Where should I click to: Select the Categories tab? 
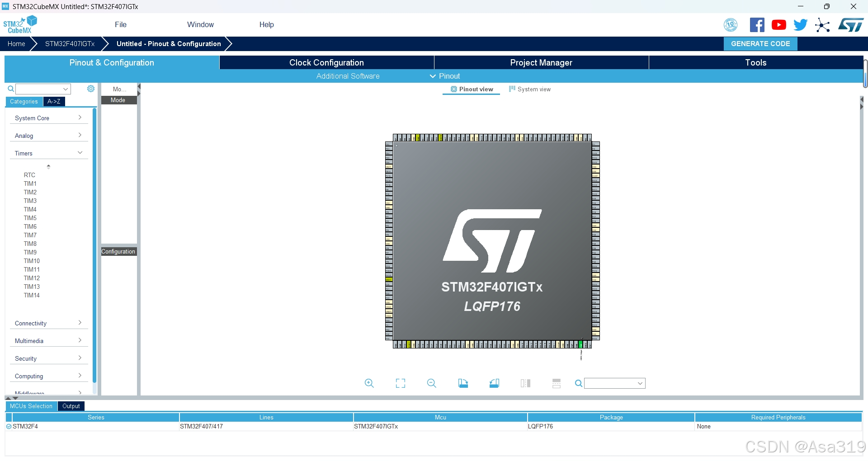click(24, 102)
